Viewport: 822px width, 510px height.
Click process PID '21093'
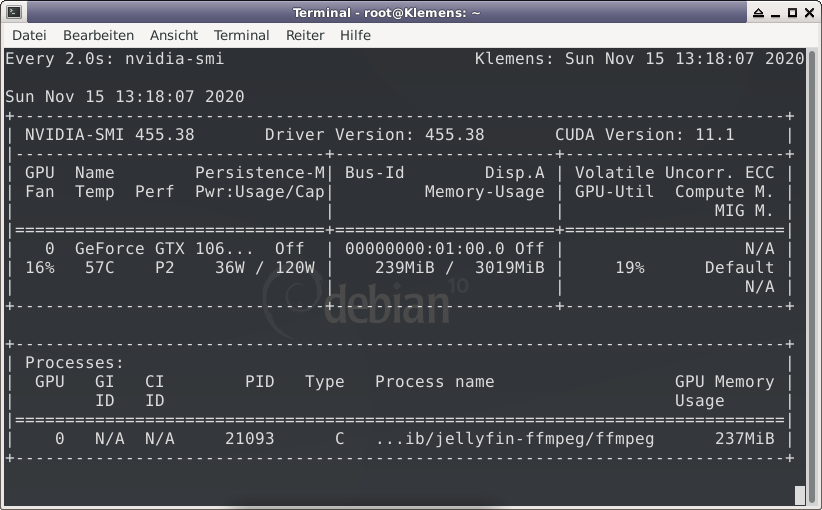coord(250,439)
